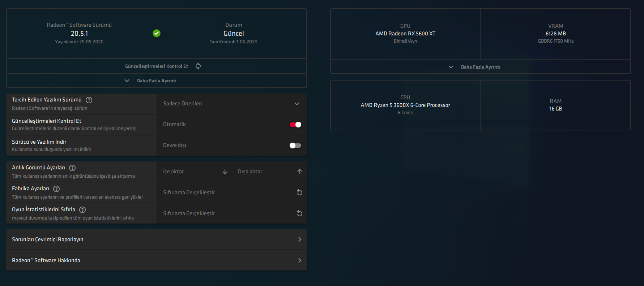Click the Durum heading

pos(234,25)
